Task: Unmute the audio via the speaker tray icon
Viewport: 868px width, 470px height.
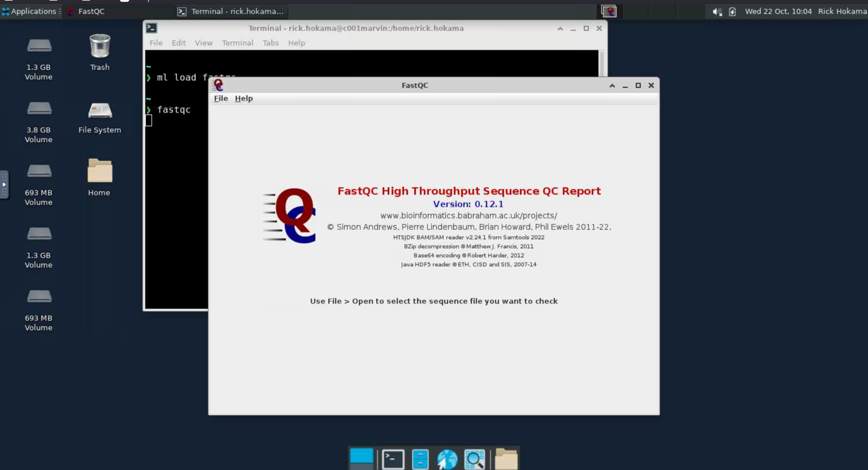Action: click(x=717, y=12)
